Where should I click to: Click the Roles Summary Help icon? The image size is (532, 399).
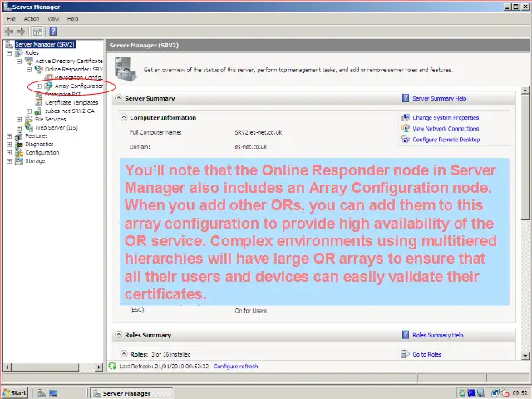pyautogui.click(x=406, y=335)
